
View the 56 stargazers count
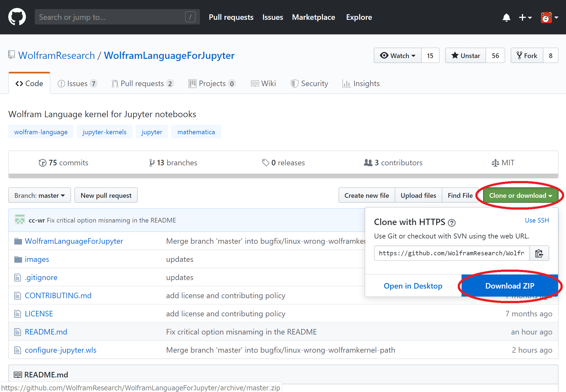(495, 56)
